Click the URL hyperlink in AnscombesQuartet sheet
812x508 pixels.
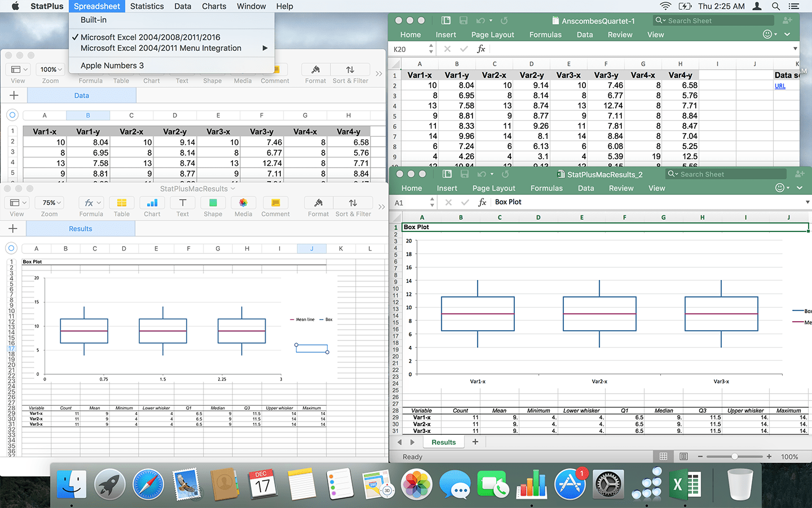point(780,86)
